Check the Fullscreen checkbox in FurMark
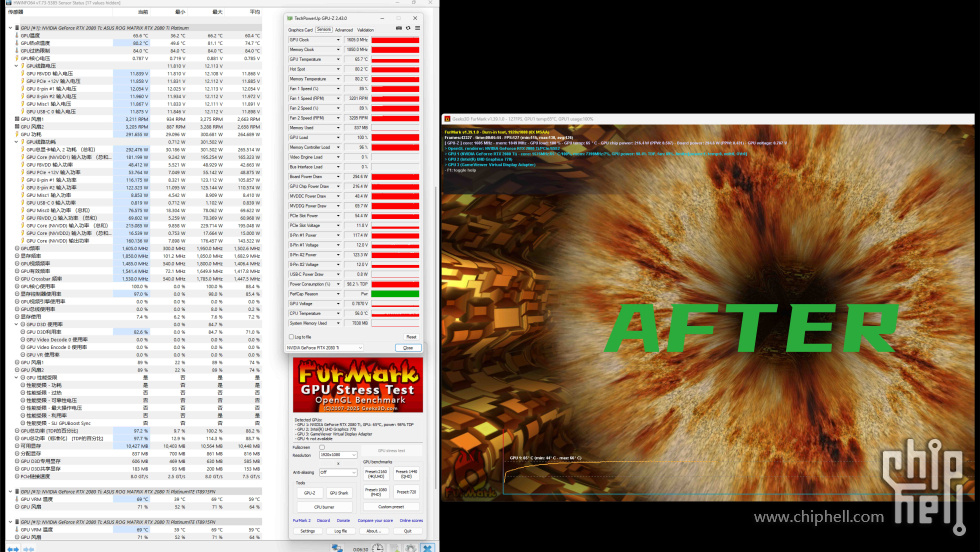Screen dimensions: 980x552 322,448
